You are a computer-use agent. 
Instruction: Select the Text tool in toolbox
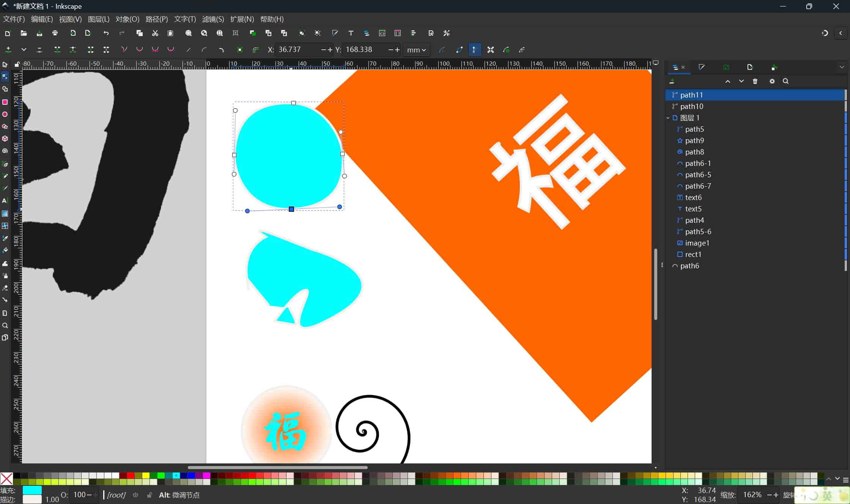[5, 201]
